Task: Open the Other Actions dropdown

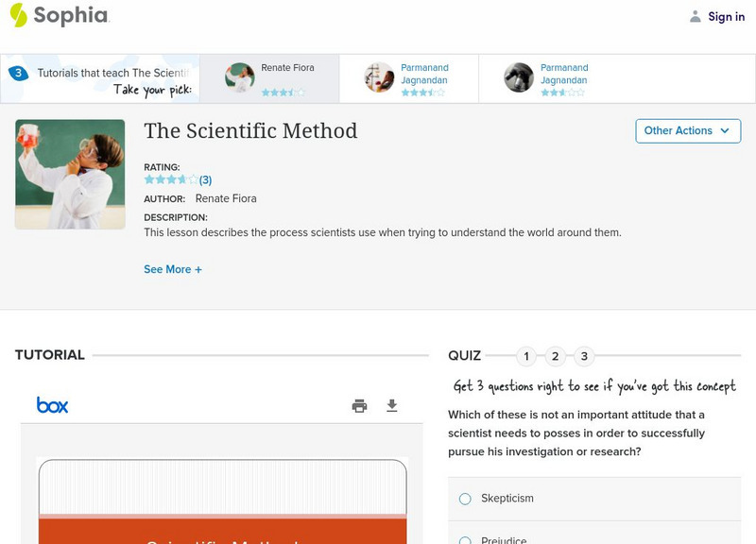Action: tap(687, 130)
